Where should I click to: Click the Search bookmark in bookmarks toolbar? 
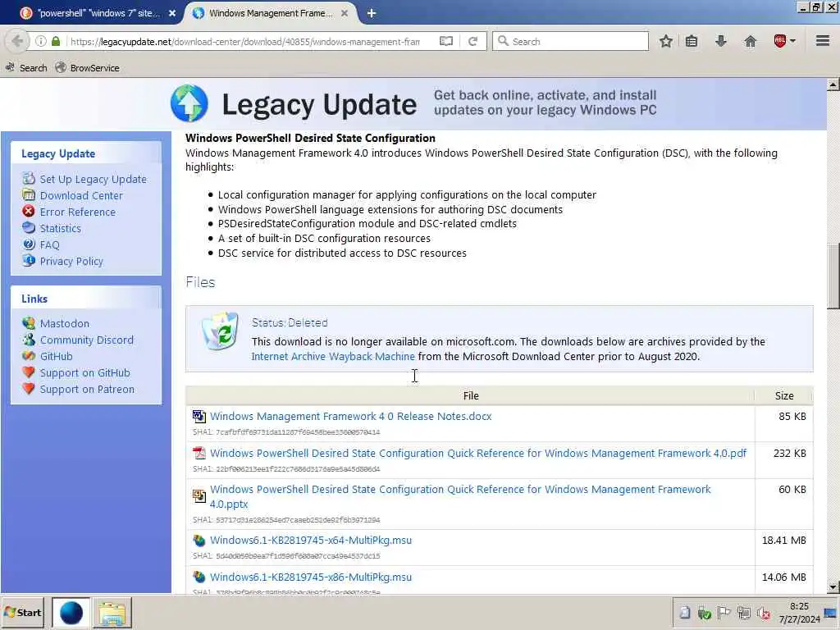(x=25, y=68)
